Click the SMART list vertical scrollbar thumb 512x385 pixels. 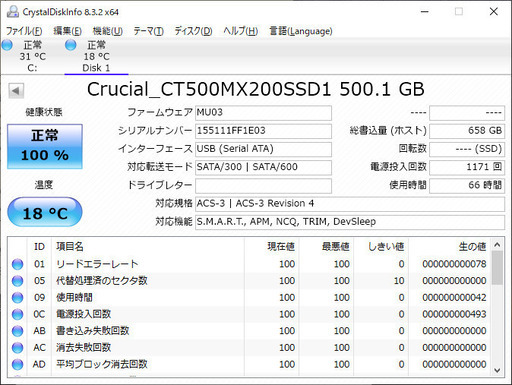click(497, 268)
